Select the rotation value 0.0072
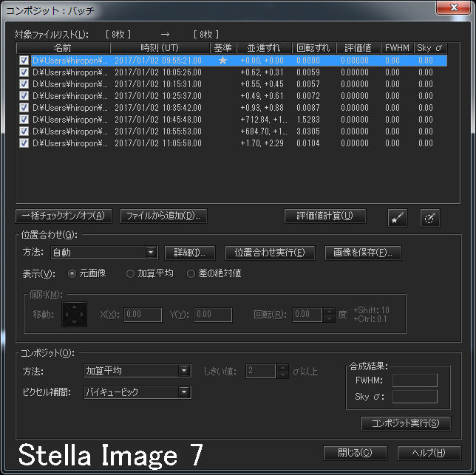The height and width of the screenshot is (475, 476). pyautogui.click(x=308, y=96)
